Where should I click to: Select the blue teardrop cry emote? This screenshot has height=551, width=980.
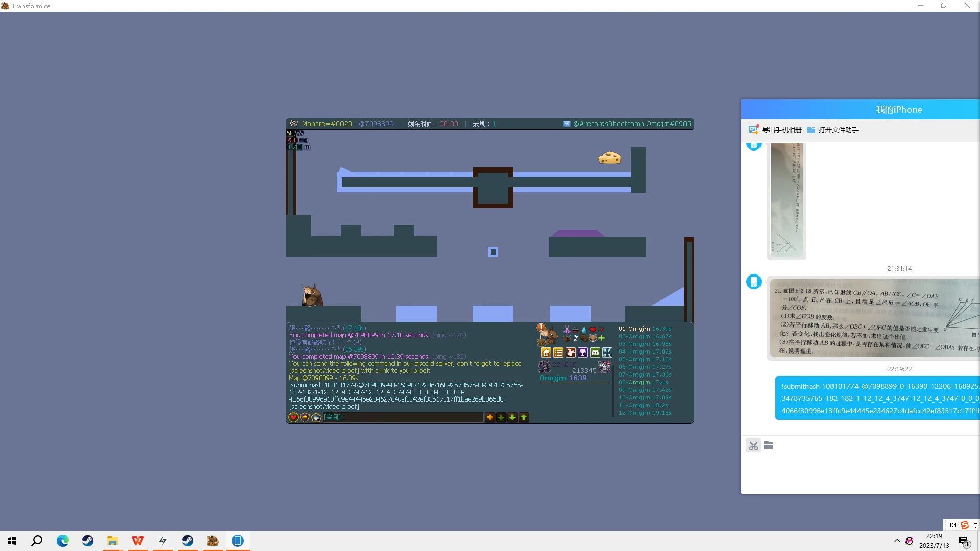click(x=584, y=330)
